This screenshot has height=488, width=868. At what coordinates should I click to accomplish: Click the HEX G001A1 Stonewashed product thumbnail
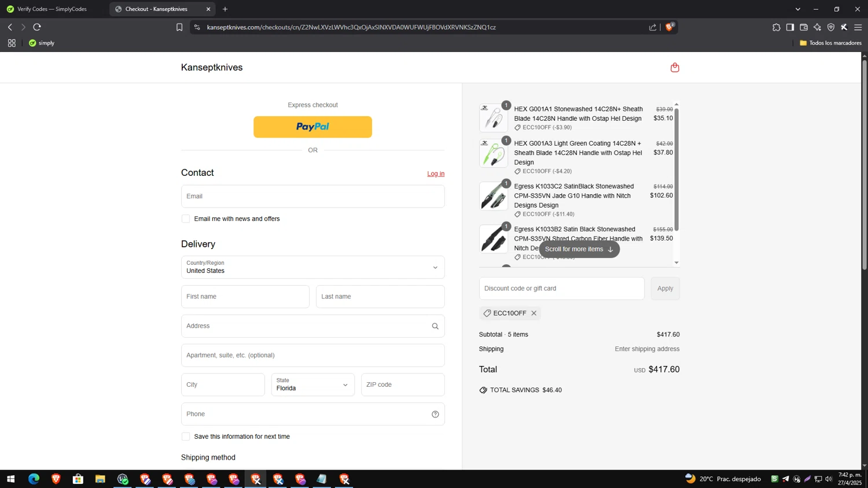pyautogui.click(x=494, y=118)
